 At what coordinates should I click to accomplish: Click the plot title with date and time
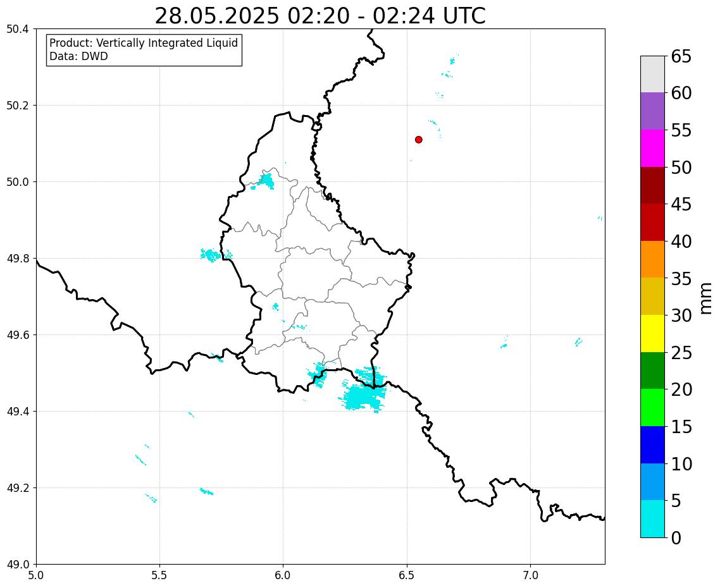coord(320,16)
